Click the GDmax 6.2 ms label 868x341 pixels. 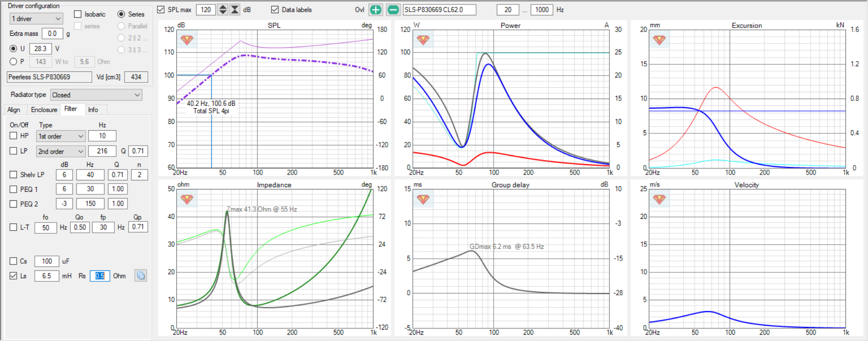(x=507, y=246)
